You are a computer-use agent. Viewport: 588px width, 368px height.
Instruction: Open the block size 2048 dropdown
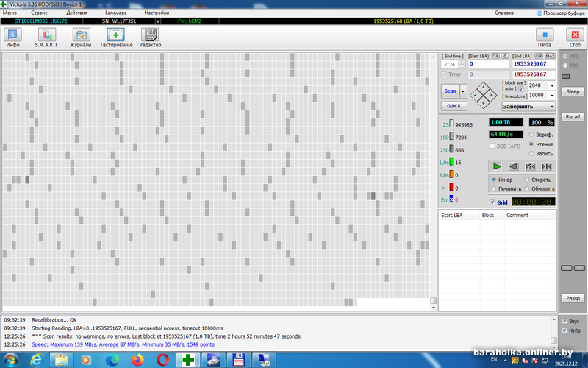click(x=552, y=85)
